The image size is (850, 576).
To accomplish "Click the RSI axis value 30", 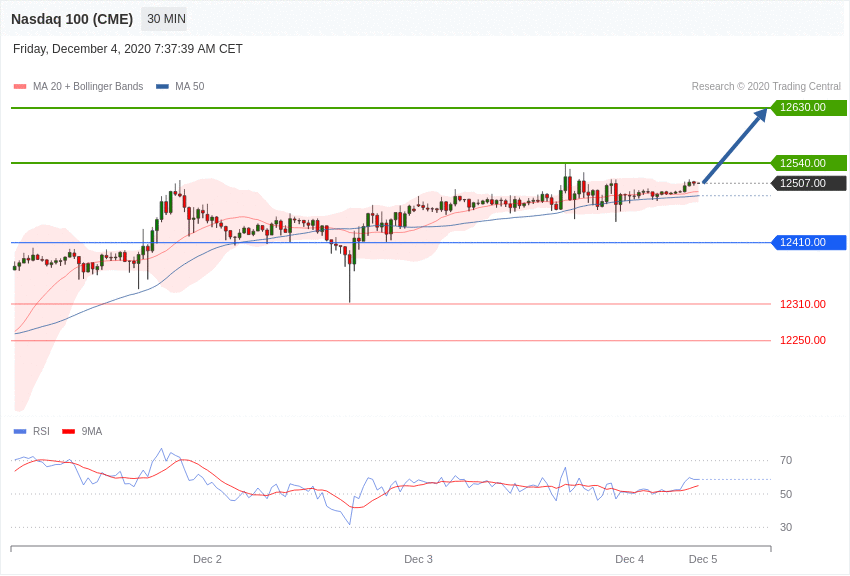I will tap(786, 527).
